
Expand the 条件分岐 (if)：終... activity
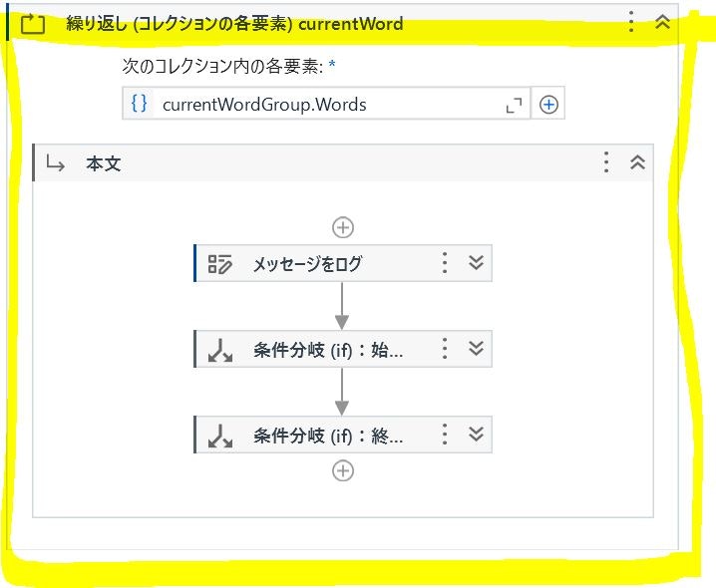[476, 435]
